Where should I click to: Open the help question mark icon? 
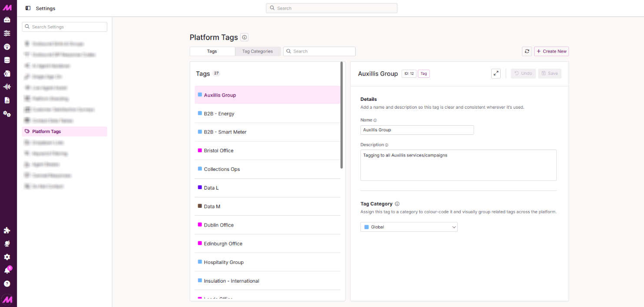pos(7,284)
